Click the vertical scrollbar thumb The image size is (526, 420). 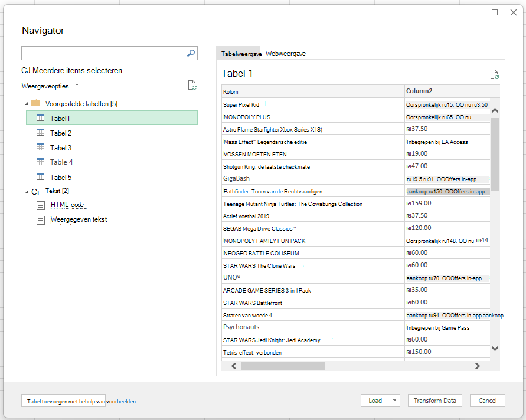(x=495, y=154)
